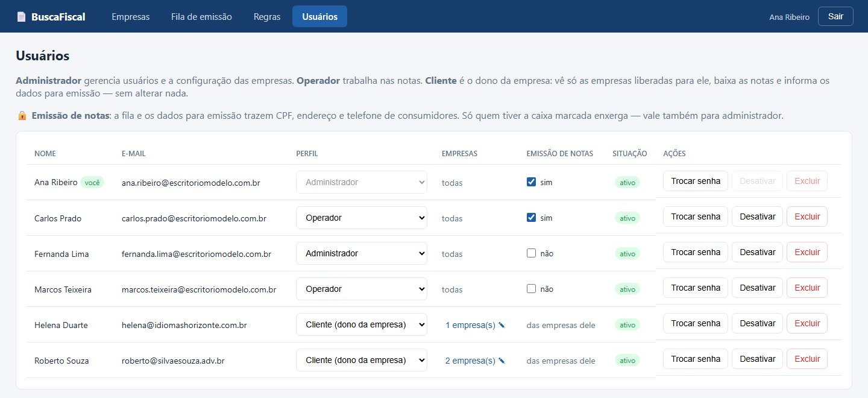Click Excluir for Roberto Souza
The image size is (868, 398).
[807, 359]
